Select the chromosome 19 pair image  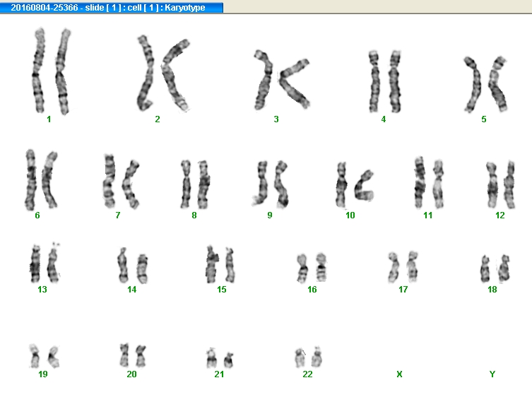pos(44,356)
